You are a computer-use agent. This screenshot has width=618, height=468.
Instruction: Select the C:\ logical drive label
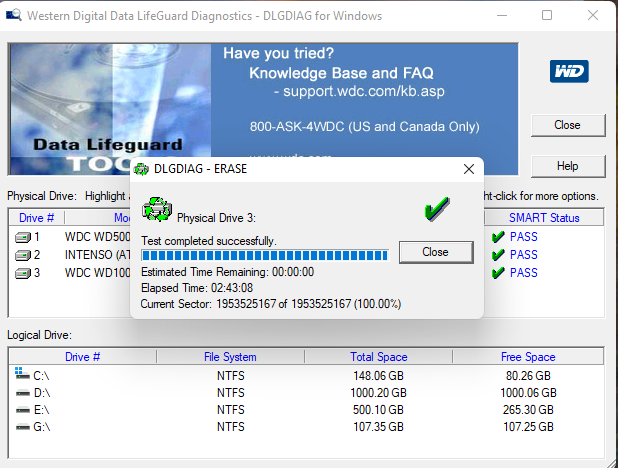pyautogui.click(x=41, y=376)
